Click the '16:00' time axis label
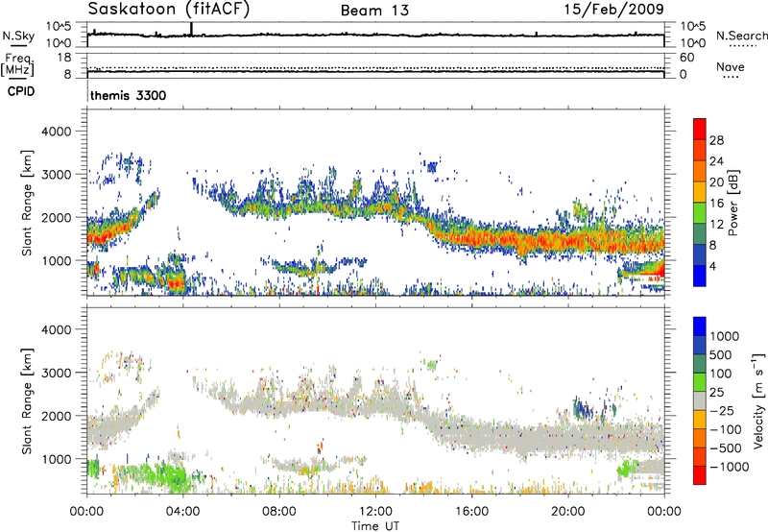This screenshot has height=532, width=768. tap(471, 512)
